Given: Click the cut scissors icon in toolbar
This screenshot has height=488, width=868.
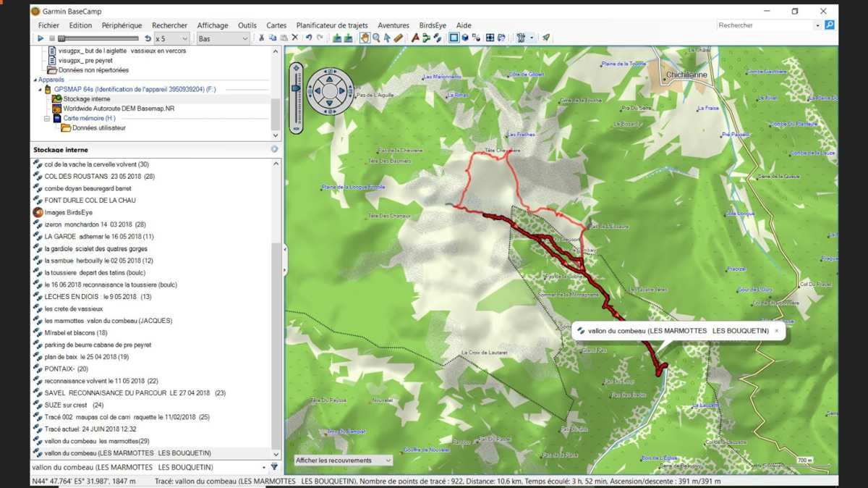Looking at the screenshot, I should pos(261,38).
